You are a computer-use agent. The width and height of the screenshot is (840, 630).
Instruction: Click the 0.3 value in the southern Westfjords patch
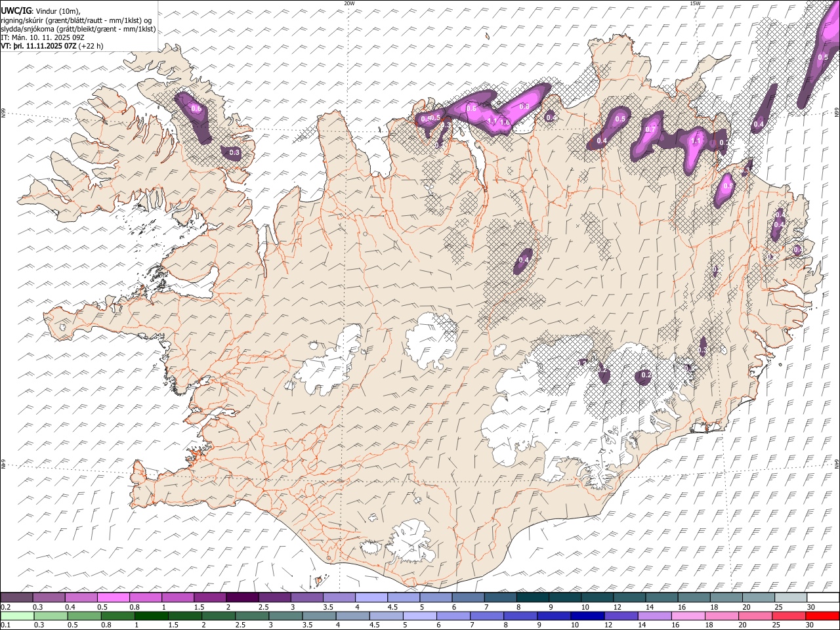[x=234, y=152]
